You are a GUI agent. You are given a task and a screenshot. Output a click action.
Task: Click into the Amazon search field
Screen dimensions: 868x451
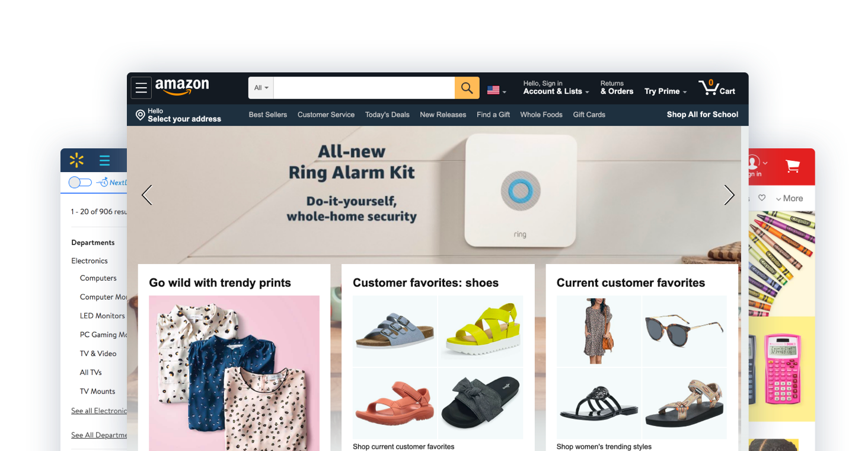pos(364,88)
